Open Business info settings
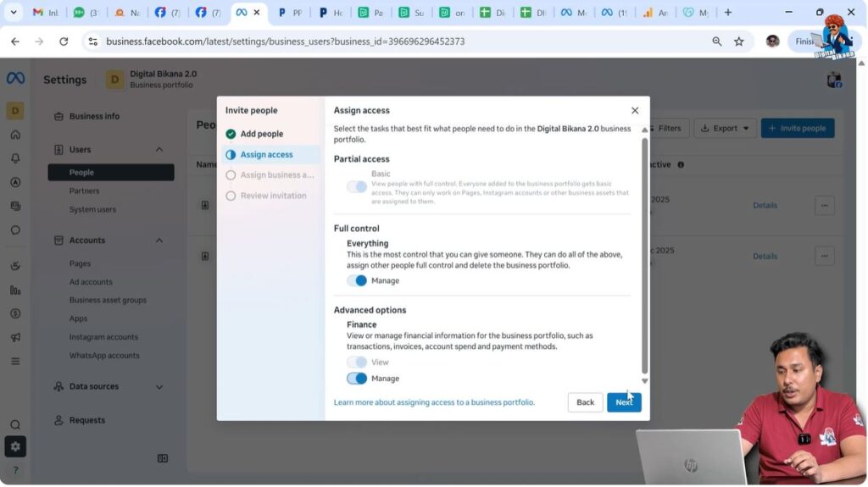 (x=94, y=116)
